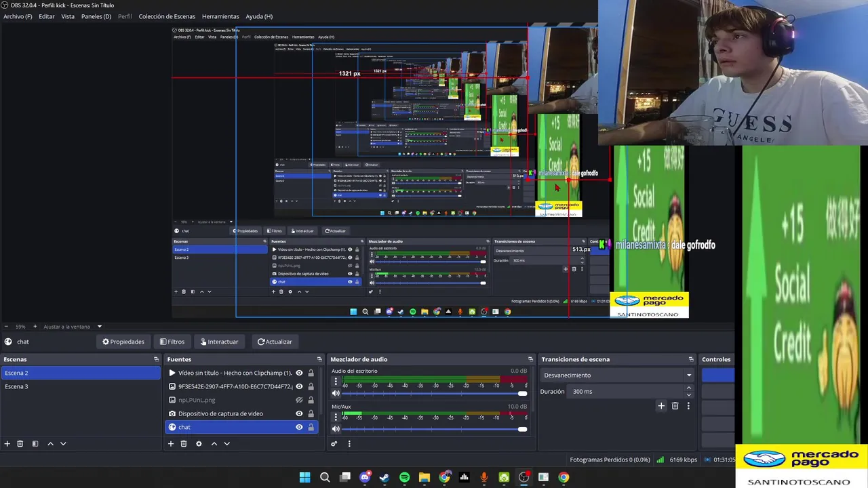Move the selected scene down in Escenas

coord(63,444)
